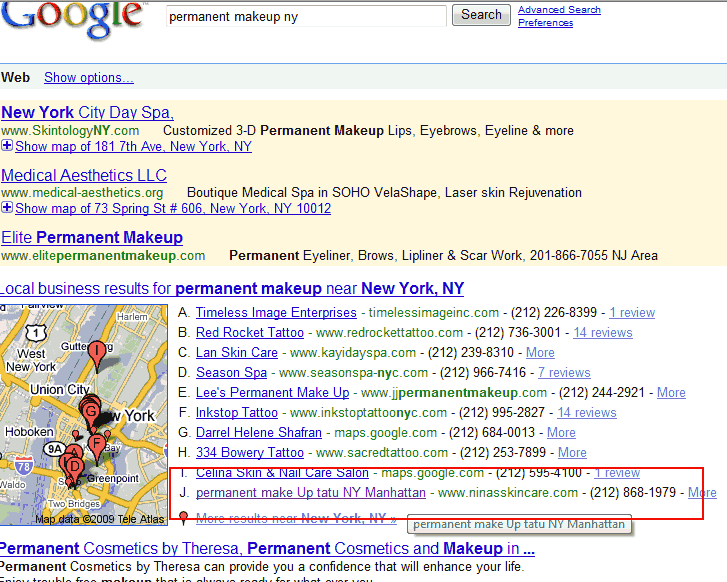Open Celina Skin & Nail Care Salon listing

pos(282,473)
